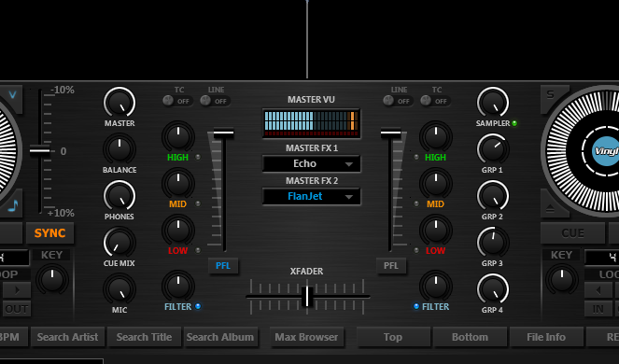619x364 pixels.
Task: Toggle left deck TC switch
Action: pos(177,101)
